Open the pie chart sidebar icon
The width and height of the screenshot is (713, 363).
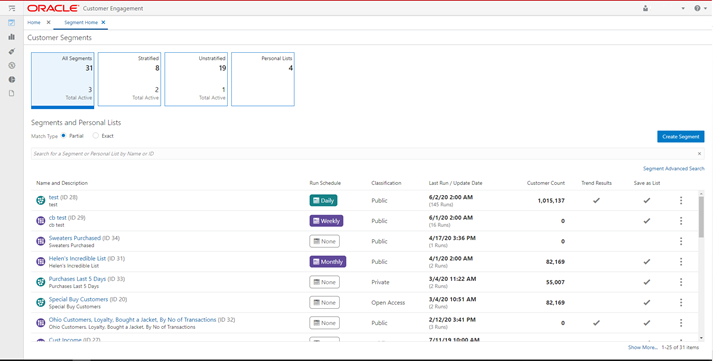click(12, 80)
